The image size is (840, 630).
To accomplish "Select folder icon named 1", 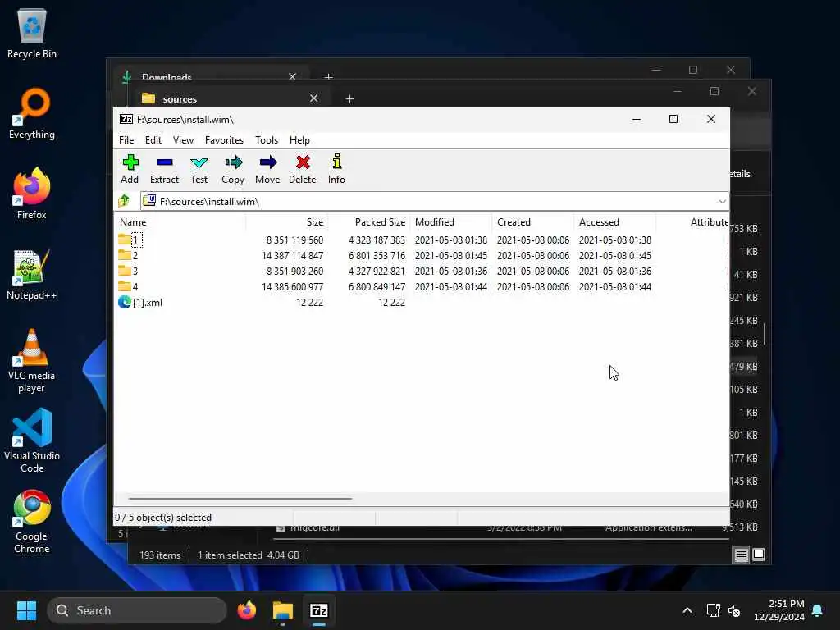I will [125, 240].
